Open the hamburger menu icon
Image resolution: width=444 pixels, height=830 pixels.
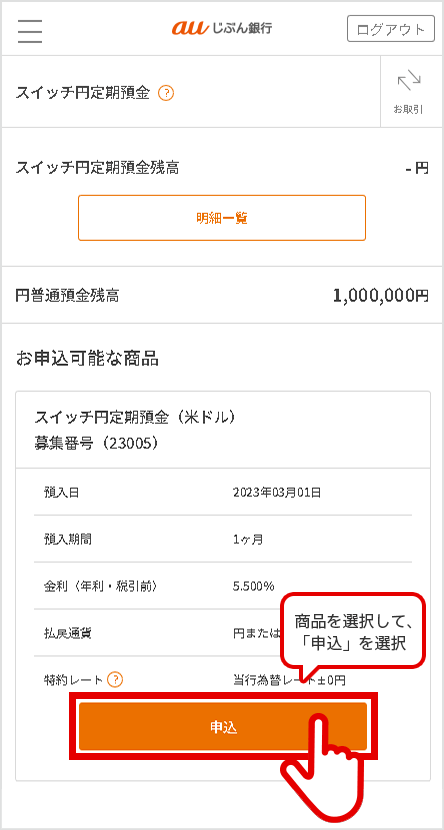tap(30, 30)
